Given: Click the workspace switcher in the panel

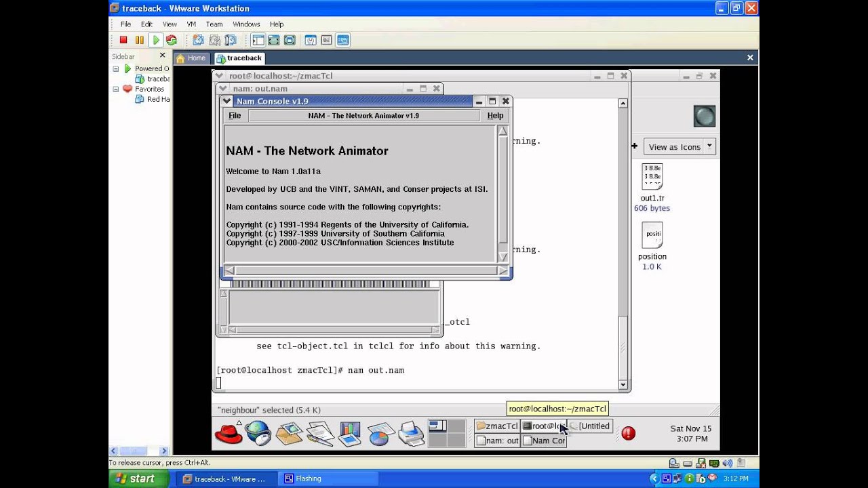Looking at the screenshot, I should [x=447, y=433].
